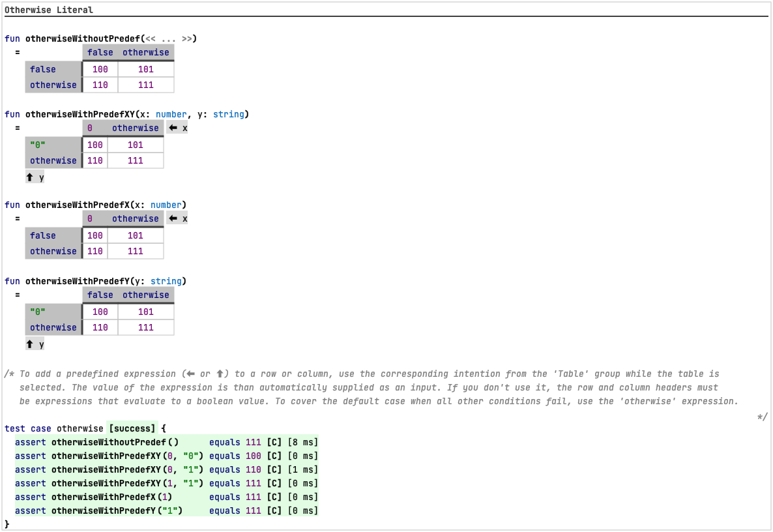Click the "Otherwise Literal" heading
The image size is (773, 532).
coord(49,10)
